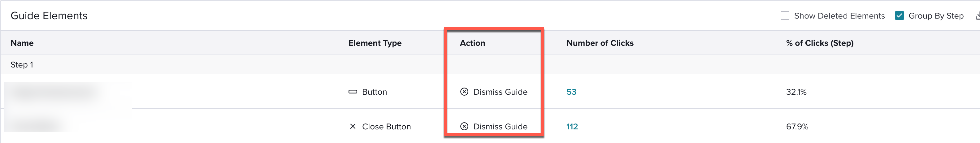Viewport: 980px width, 143px height.
Task: Sort by the Action column header
Action: pos(472,43)
